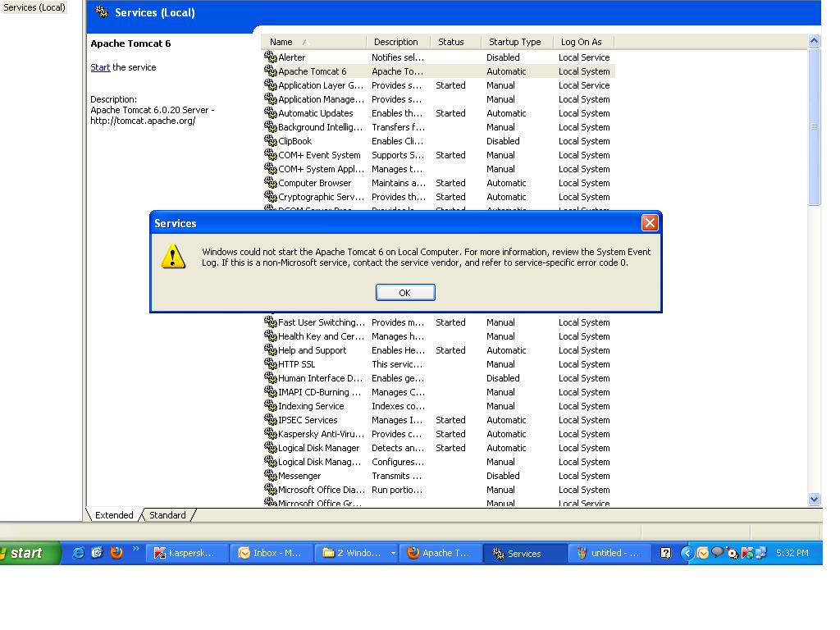Click the Kaspersky tray icon
Screen dimensions: 840x630
point(747,553)
